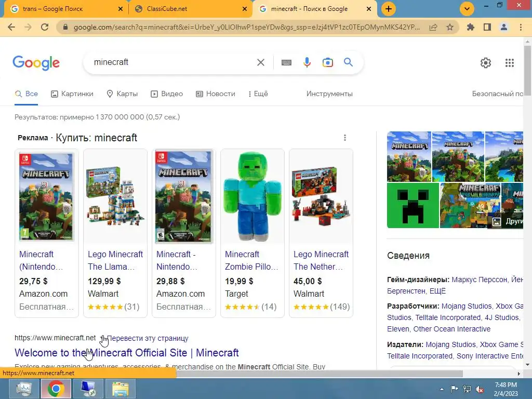
Task: Open the Extensions puzzle icon
Action: [x=471, y=27]
